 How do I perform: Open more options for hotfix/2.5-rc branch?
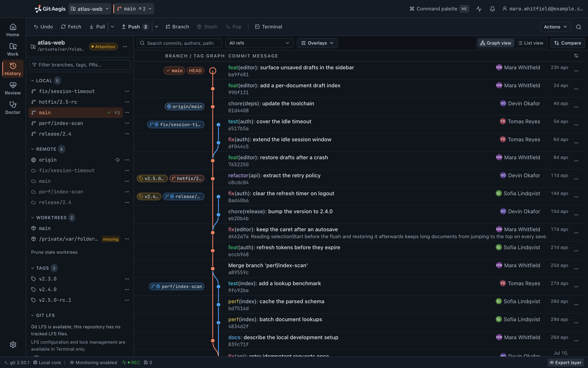[127, 102]
